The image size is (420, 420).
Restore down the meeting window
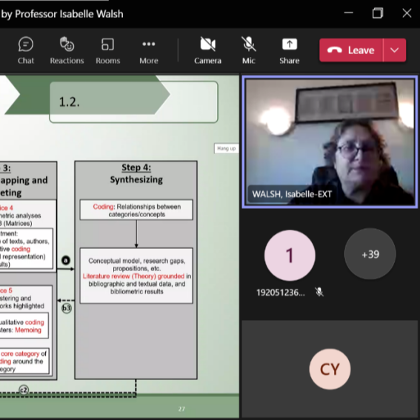(378, 13)
